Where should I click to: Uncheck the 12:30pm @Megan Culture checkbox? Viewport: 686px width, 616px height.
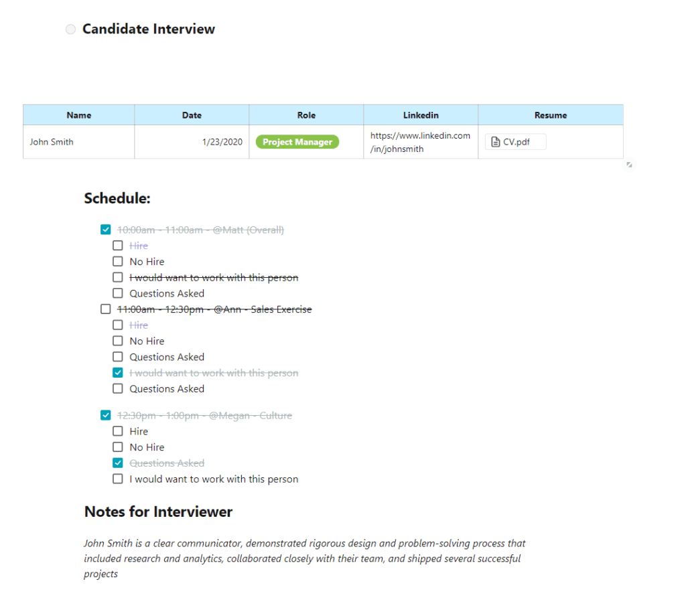[x=105, y=415]
